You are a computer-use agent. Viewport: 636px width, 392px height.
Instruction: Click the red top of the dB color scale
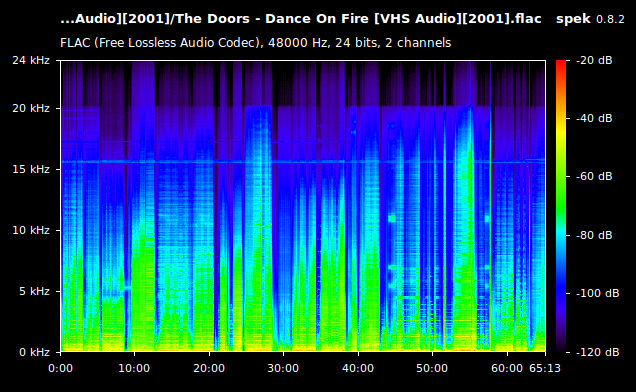pyautogui.click(x=561, y=64)
